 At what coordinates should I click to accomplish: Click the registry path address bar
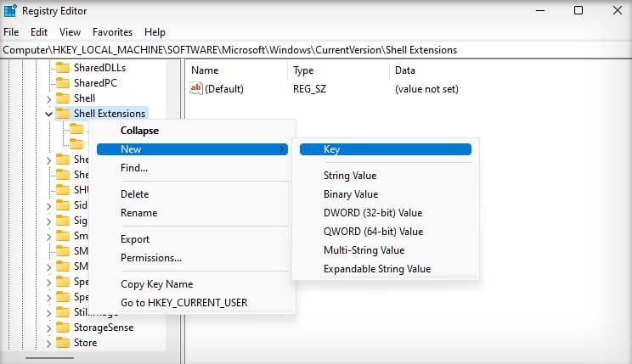tap(316, 50)
